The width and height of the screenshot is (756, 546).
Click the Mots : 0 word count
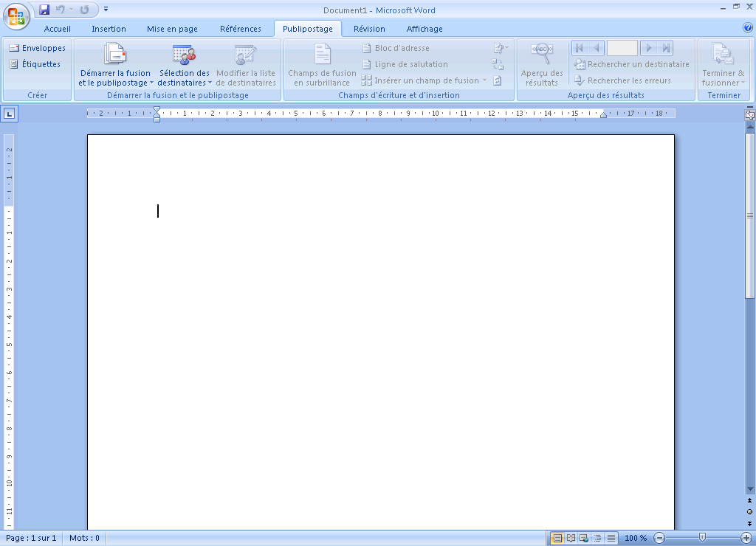coord(84,538)
